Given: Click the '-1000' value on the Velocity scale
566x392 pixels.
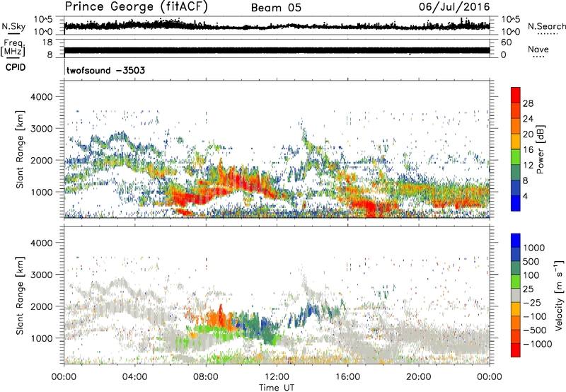Looking at the screenshot, I should coord(538,344).
